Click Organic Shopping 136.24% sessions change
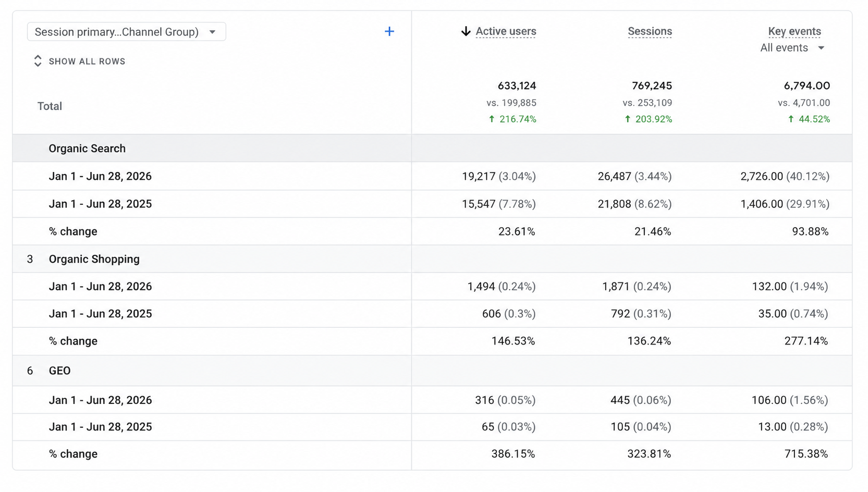 tap(649, 341)
